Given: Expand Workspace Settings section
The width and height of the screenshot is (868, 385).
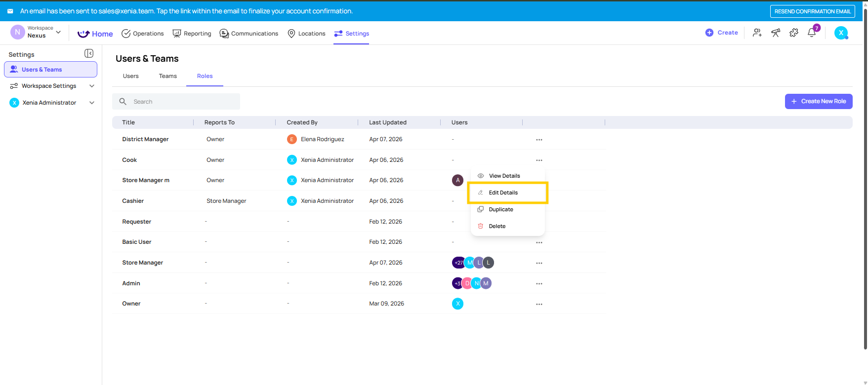Looking at the screenshot, I should pos(92,86).
